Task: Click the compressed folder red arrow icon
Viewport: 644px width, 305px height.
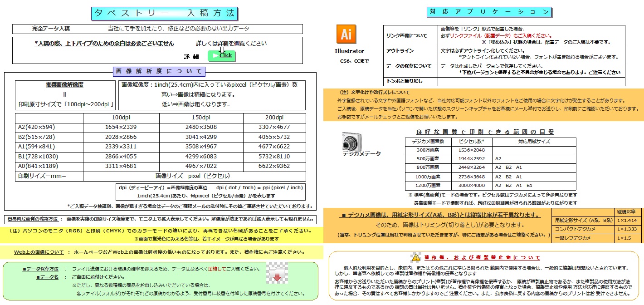Action: click(277, 273)
